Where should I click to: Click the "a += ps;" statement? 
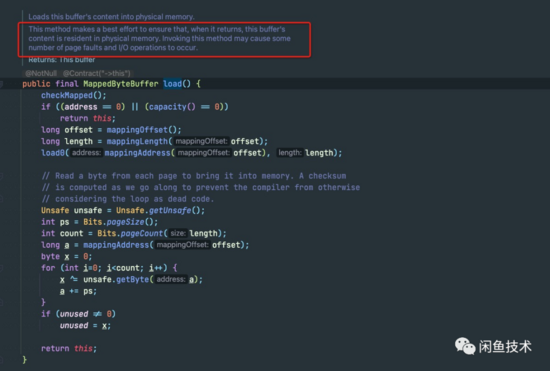tap(78, 291)
